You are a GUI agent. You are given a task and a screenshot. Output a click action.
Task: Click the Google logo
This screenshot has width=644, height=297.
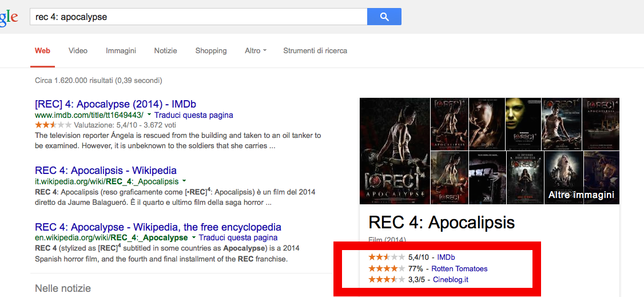[x=9, y=17]
